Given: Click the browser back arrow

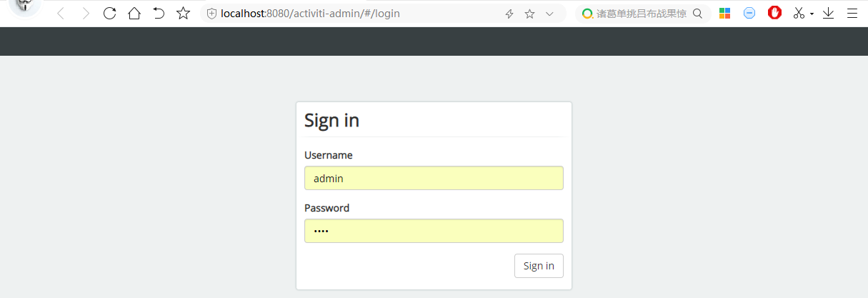Looking at the screenshot, I should pos(61,14).
